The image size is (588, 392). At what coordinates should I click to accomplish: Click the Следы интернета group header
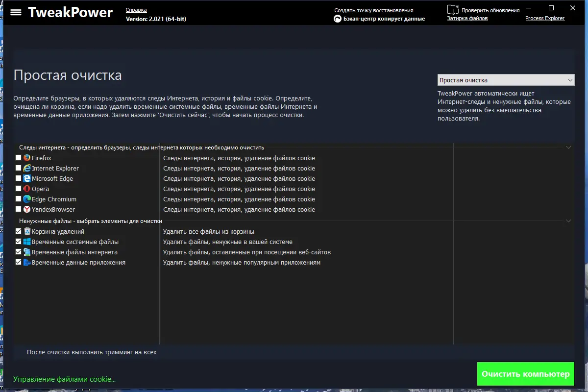pyautogui.click(x=142, y=147)
